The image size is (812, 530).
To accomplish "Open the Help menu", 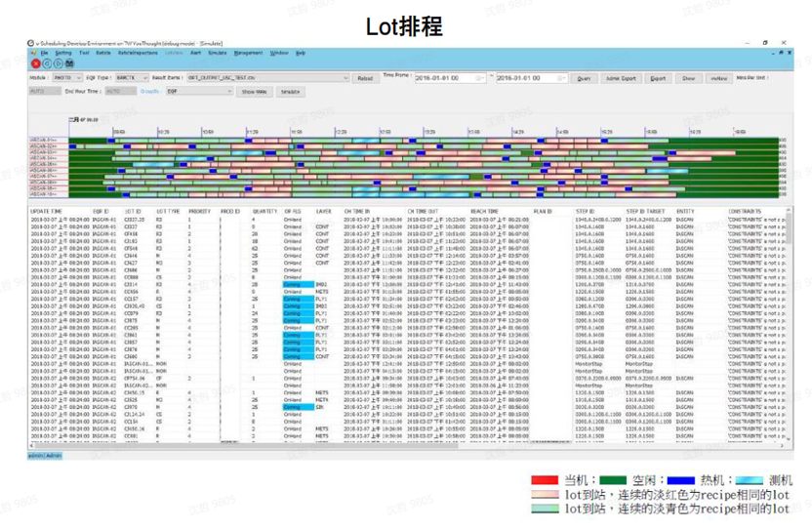I will pos(301,53).
